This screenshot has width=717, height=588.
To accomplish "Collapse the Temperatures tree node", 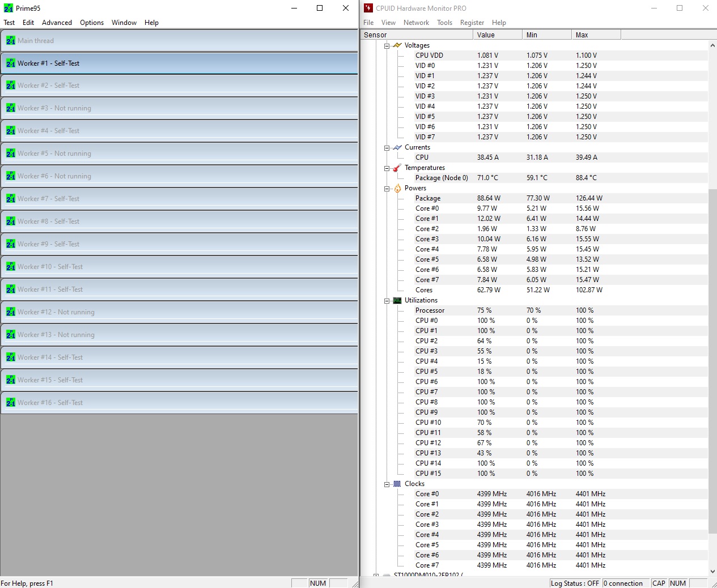I will (x=387, y=168).
